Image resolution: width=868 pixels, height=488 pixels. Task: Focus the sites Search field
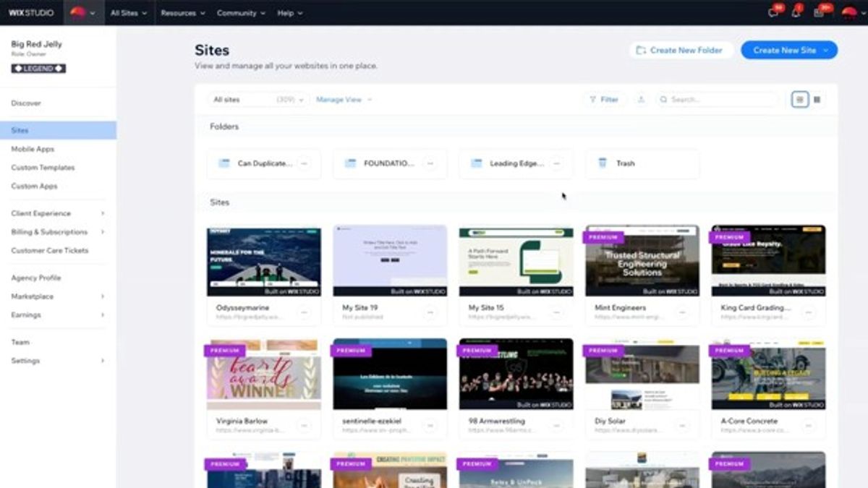click(x=717, y=100)
